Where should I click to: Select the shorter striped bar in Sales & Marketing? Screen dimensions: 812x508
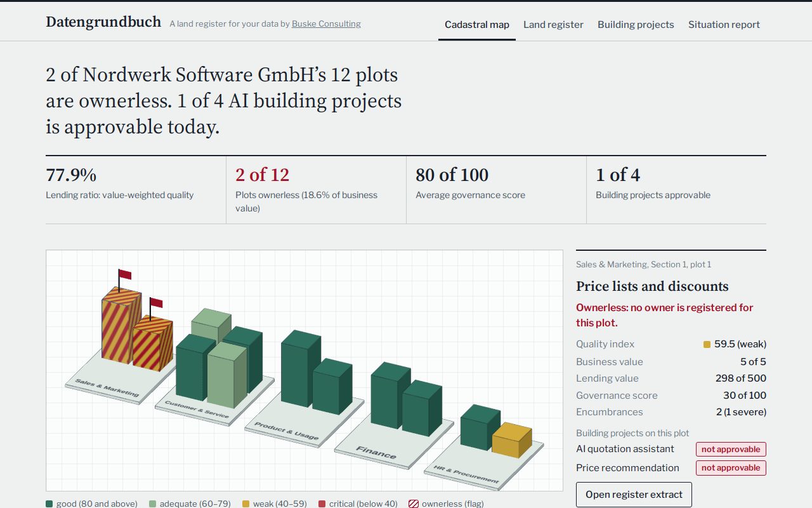tap(154, 344)
